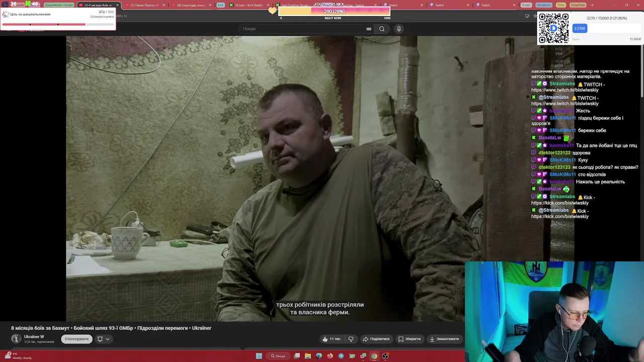644x362 pixels.
Task: Open the 'Dota2' bookmark folder
Action: click(526, 5)
